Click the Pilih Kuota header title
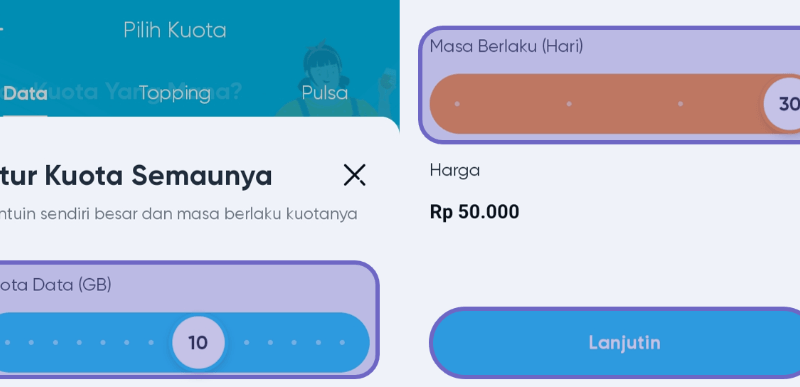This screenshot has height=387, width=800. tap(174, 30)
